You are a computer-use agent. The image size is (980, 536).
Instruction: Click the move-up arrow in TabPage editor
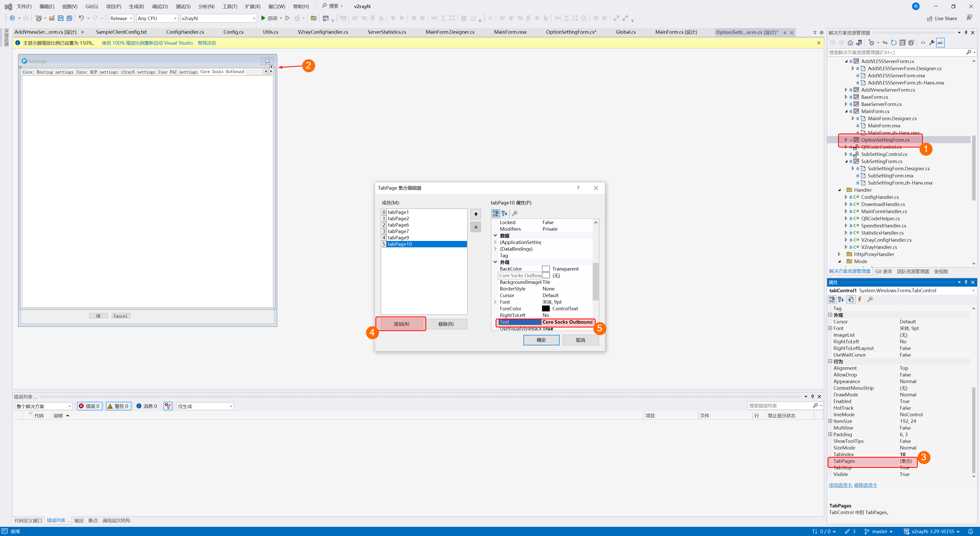pos(475,214)
